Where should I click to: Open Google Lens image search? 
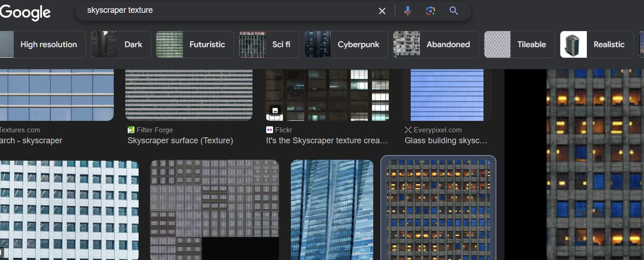point(430,11)
